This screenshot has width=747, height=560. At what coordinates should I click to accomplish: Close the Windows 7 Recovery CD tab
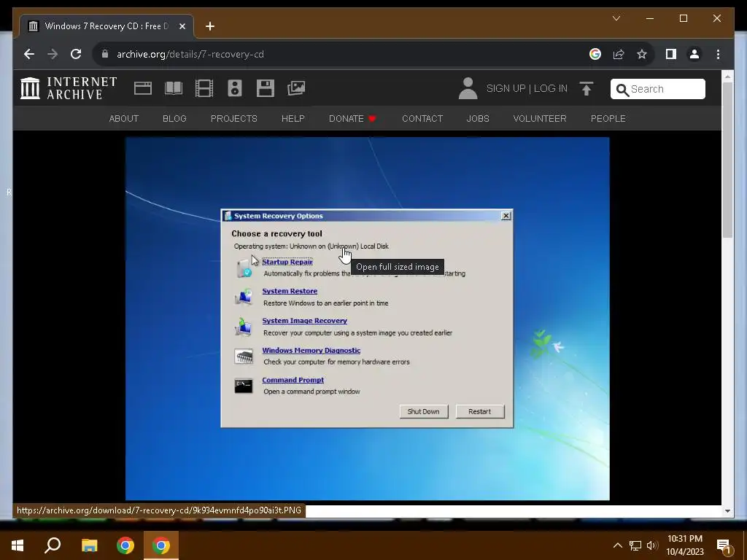click(x=182, y=26)
